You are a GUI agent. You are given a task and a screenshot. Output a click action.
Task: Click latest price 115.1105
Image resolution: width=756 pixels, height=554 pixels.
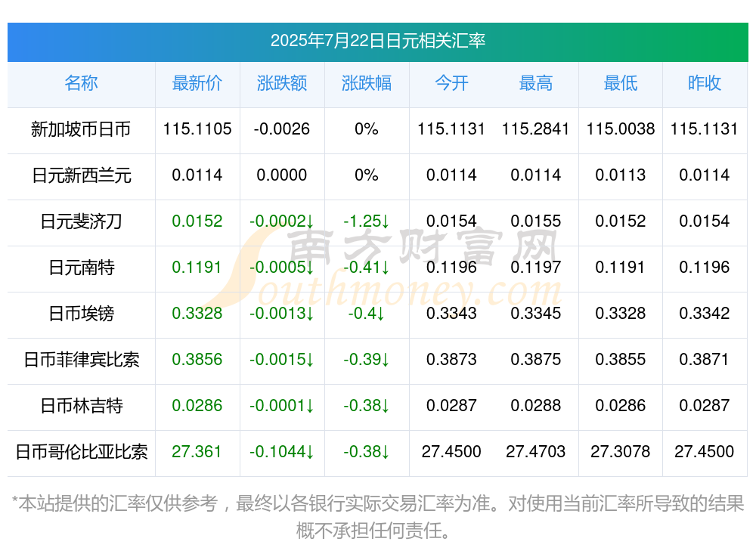click(197, 129)
